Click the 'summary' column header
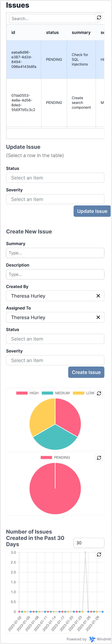 tap(81, 32)
